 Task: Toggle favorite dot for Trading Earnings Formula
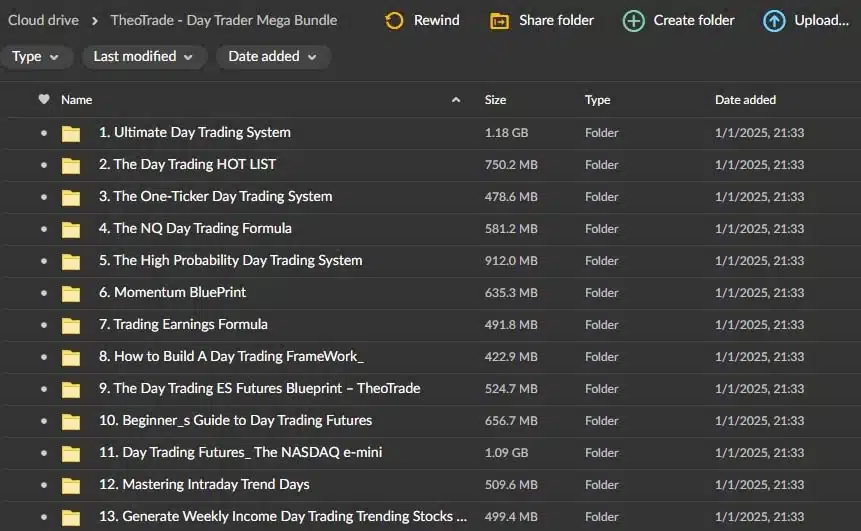pos(44,325)
